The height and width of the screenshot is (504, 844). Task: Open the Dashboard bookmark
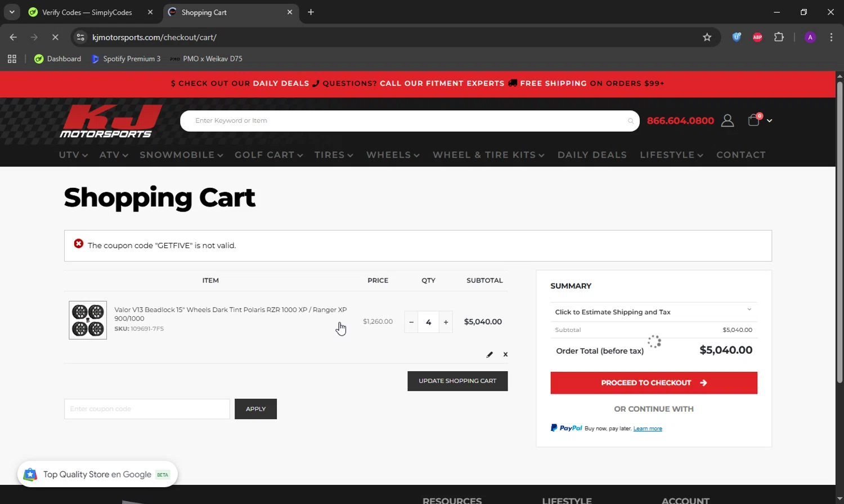point(57,58)
